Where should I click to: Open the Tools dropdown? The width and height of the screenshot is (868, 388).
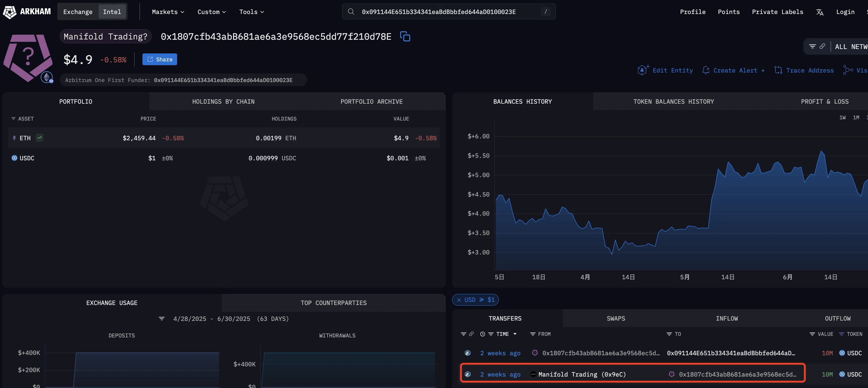tap(251, 11)
